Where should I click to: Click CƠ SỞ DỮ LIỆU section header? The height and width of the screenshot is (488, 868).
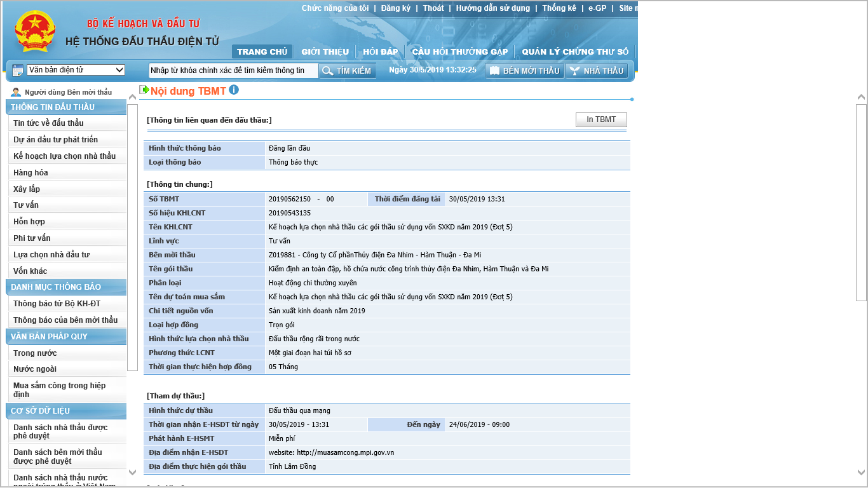[x=66, y=411]
